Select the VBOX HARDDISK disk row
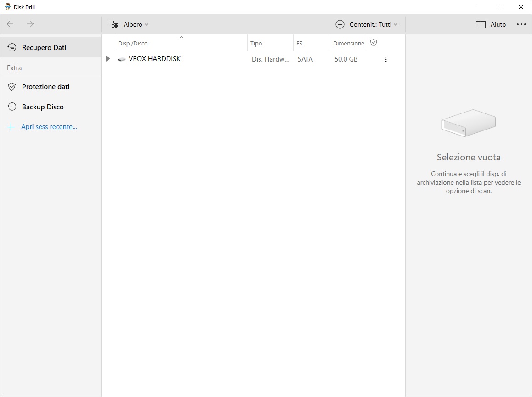Screen dimensions: 532x397 pos(253,59)
